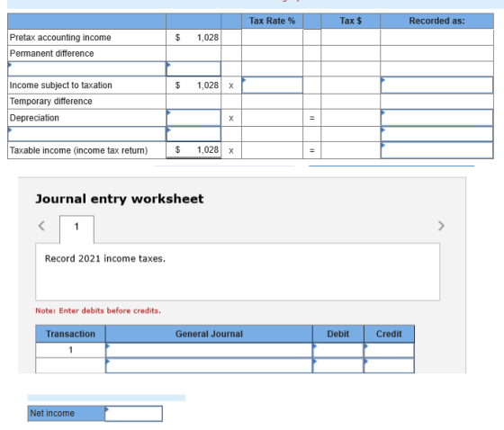The image size is (504, 430).
Task: Click second row Debit field
Action: (338, 365)
